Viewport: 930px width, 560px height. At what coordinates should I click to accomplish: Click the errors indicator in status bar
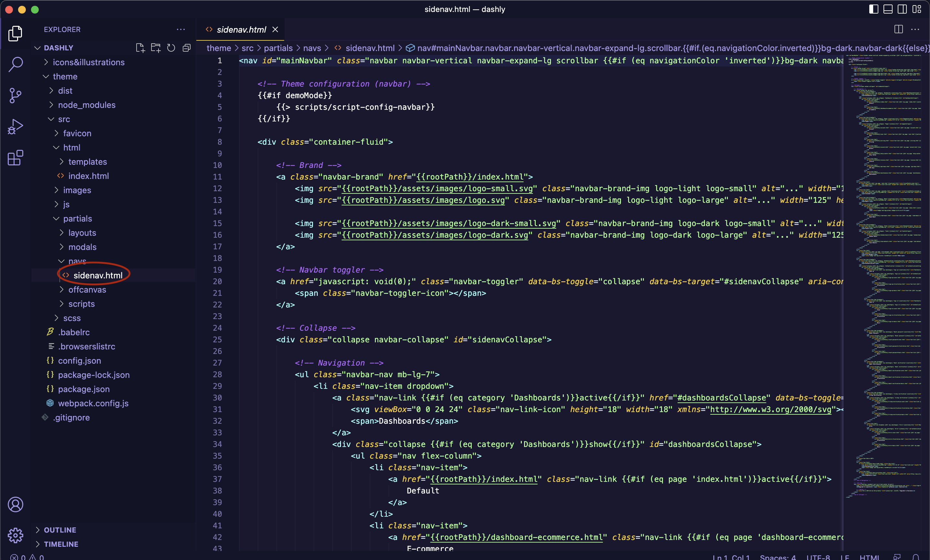point(18,557)
